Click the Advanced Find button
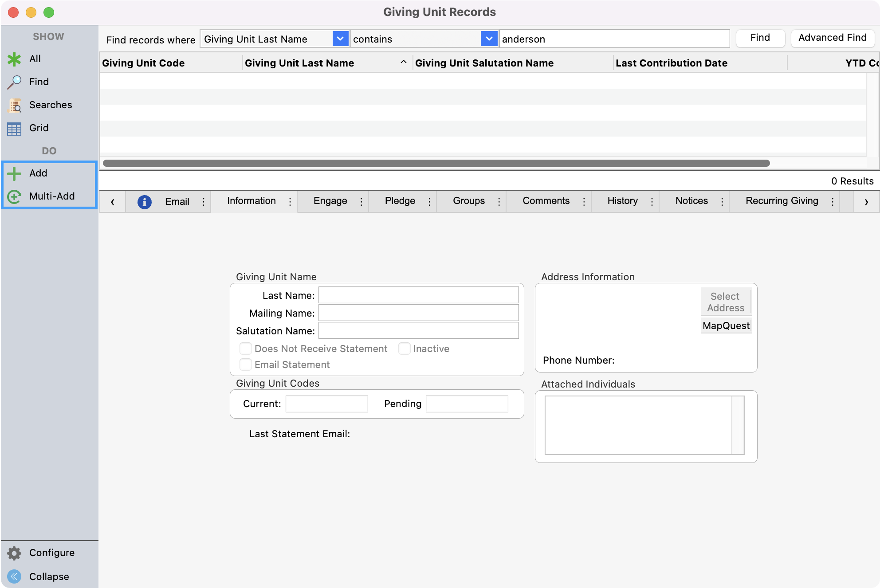Viewport: 880px width, 588px height. tap(832, 38)
